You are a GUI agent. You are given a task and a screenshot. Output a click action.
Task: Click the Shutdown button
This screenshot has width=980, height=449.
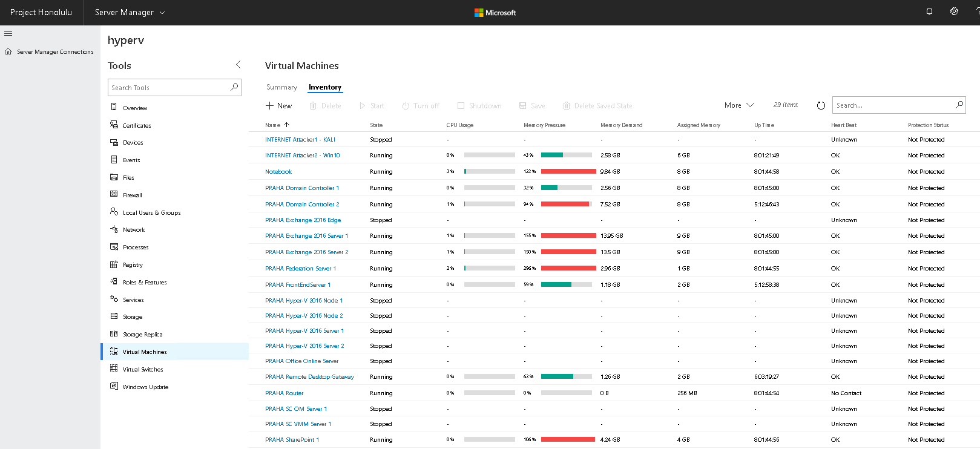click(x=479, y=105)
